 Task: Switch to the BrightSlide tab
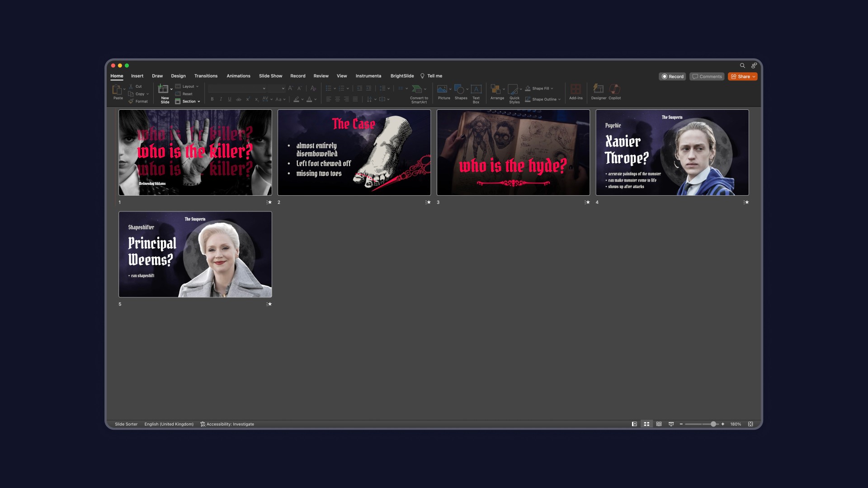(402, 76)
